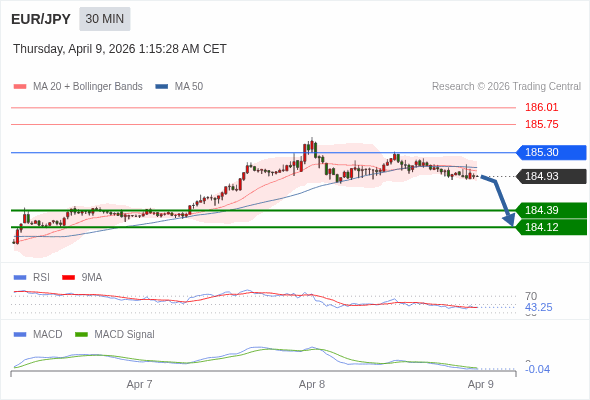The width and height of the screenshot is (590, 400).
Task: Click the EUR/JPY symbol title
Action: tap(41, 19)
